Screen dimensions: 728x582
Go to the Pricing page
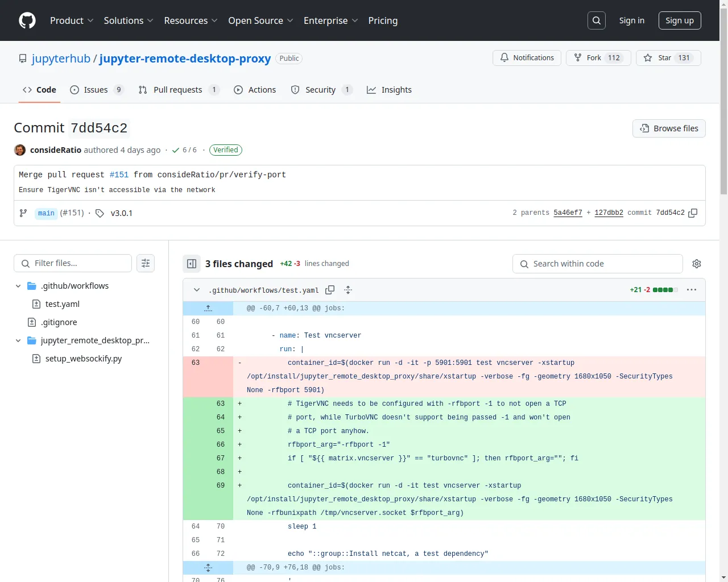click(x=383, y=20)
